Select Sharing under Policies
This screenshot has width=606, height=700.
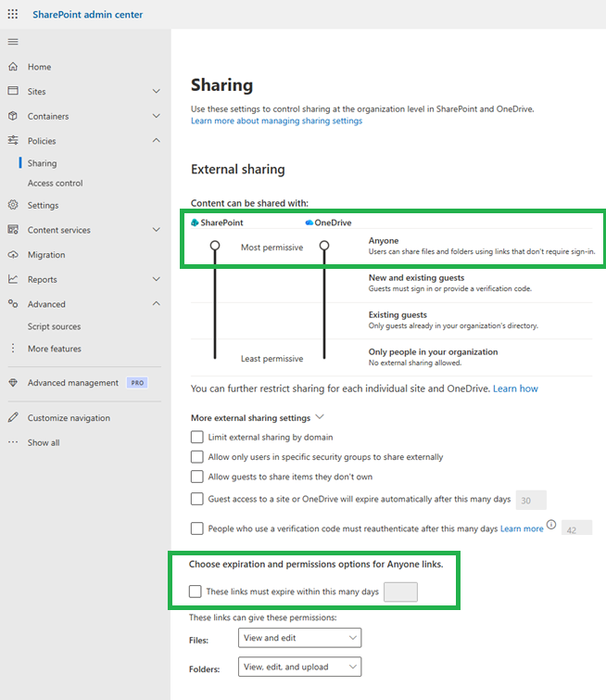(42, 163)
